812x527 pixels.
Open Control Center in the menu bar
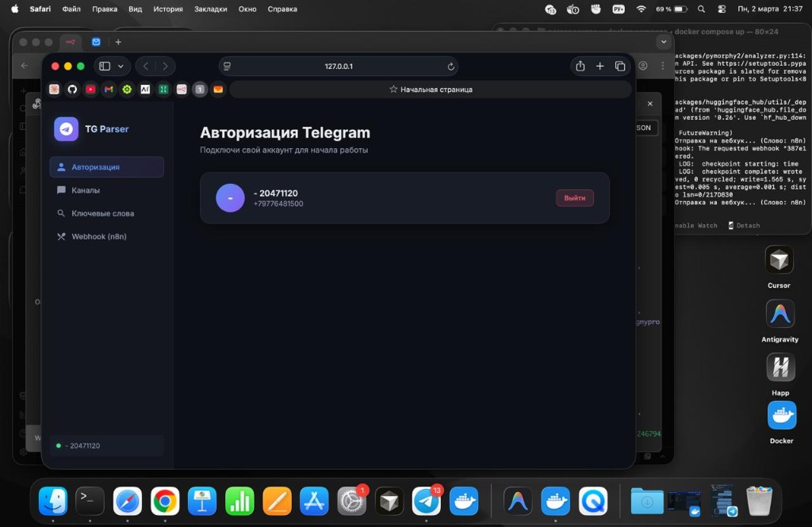722,9
